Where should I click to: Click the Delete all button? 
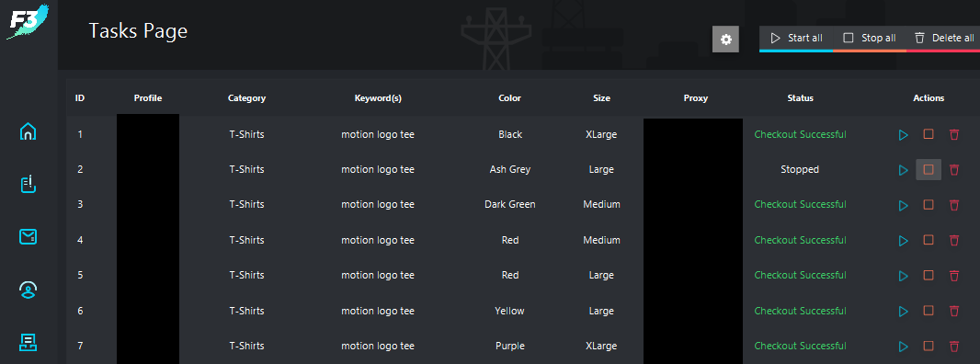click(x=943, y=39)
